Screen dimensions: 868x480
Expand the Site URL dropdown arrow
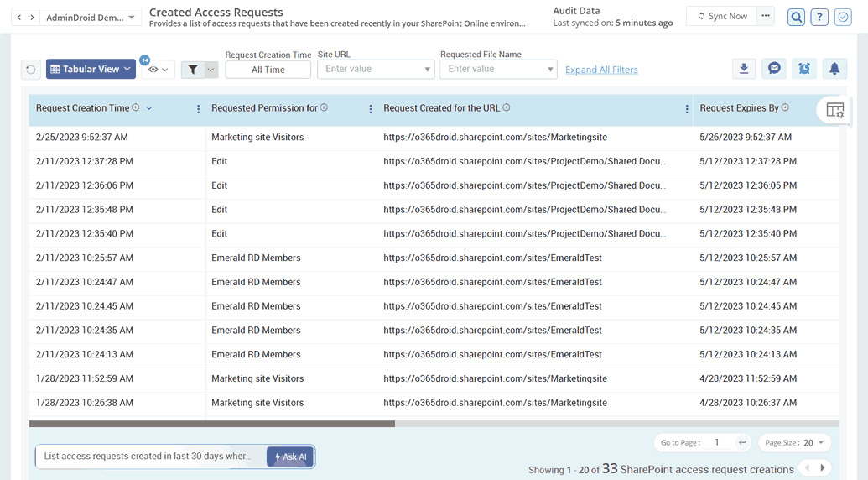click(x=428, y=70)
